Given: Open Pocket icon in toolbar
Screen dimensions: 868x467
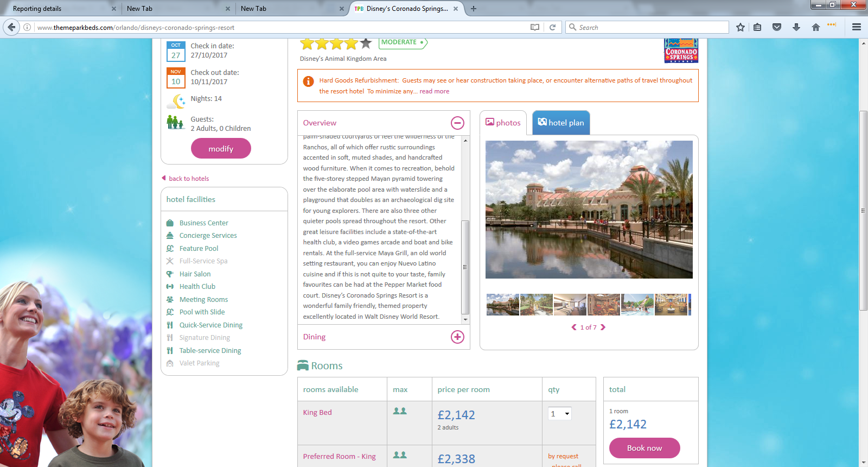Looking at the screenshot, I should coord(777,27).
